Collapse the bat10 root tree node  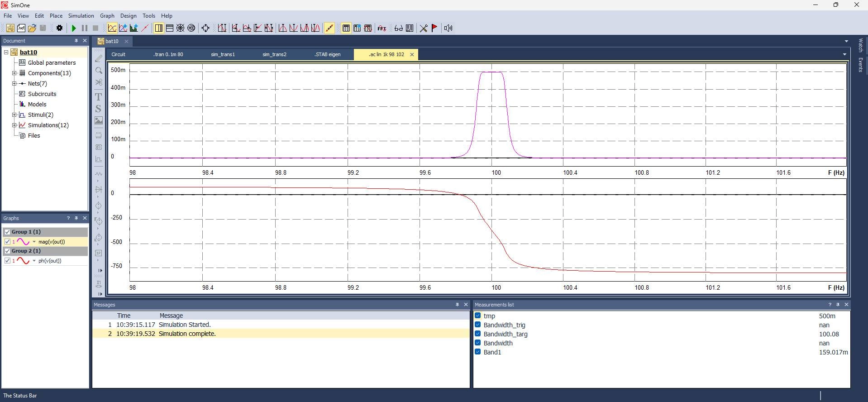[6, 52]
